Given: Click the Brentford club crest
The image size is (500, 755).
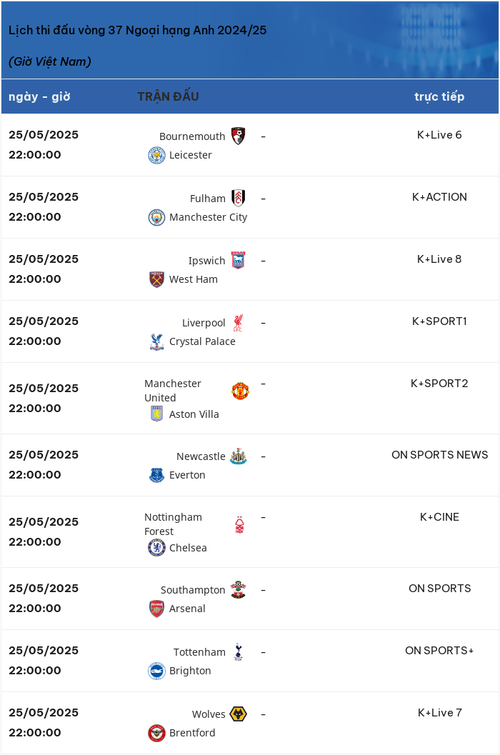Looking at the screenshot, I should (157, 733).
